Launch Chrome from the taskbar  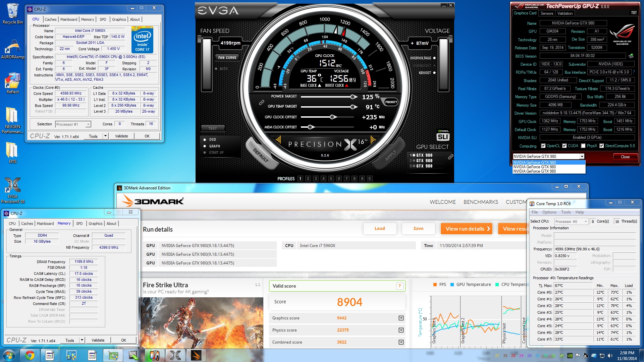[30, 355]
